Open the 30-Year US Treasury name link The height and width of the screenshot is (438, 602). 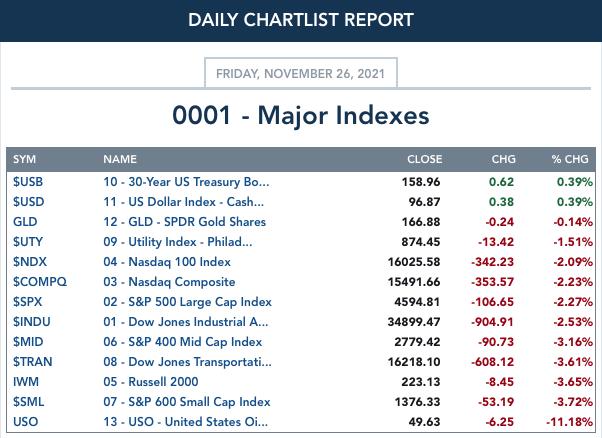point(186,182)
